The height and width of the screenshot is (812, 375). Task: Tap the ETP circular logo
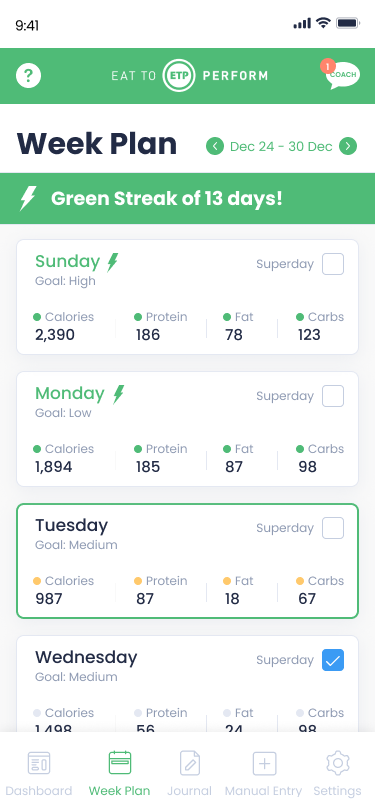coord(179,76)
